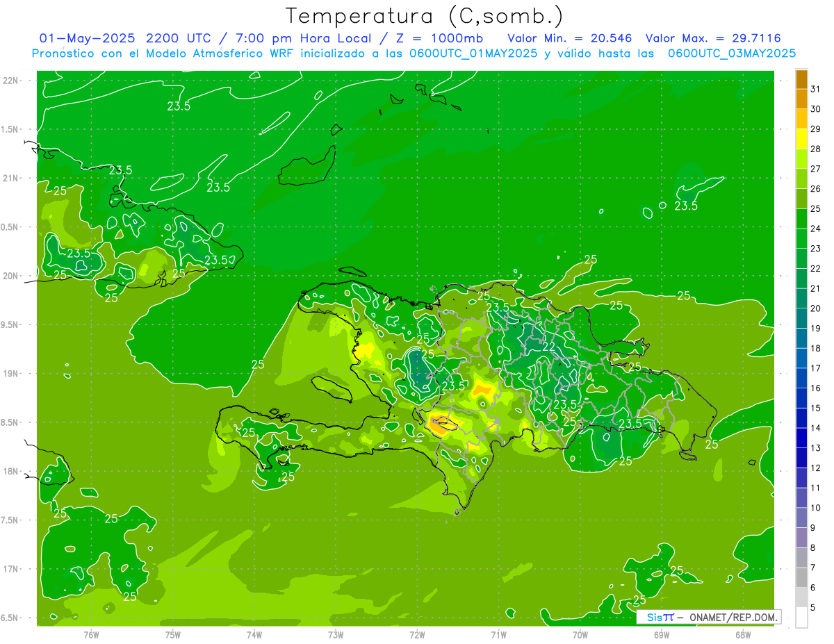This screenshot has height=644, width=834.
Task: Click the '0600UTC_03MAY2025' valid-until time
Action: pos(732,53)
